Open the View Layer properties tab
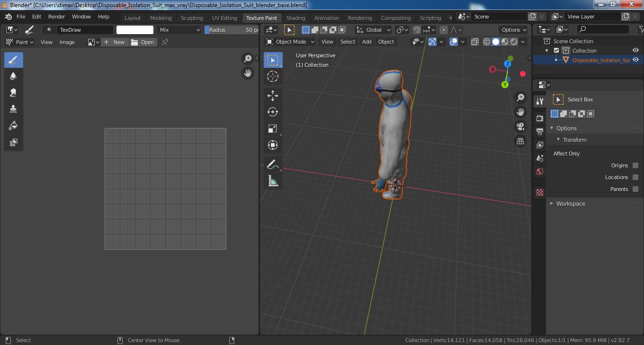The width and height of the screenshot is (644, 345). click(x=539, y=145)
